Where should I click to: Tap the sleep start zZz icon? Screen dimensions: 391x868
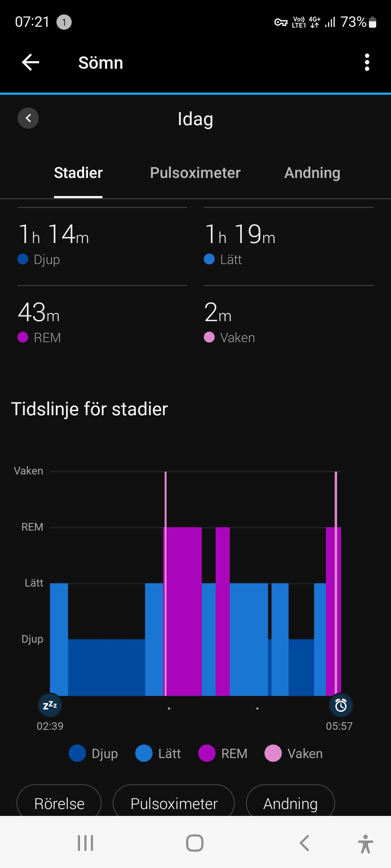(x=50, y=705)
